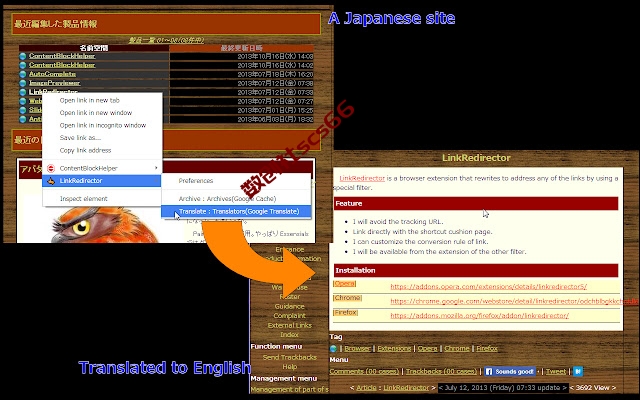
Task: Open Help link in Function menu
Action: pos(289,367)
